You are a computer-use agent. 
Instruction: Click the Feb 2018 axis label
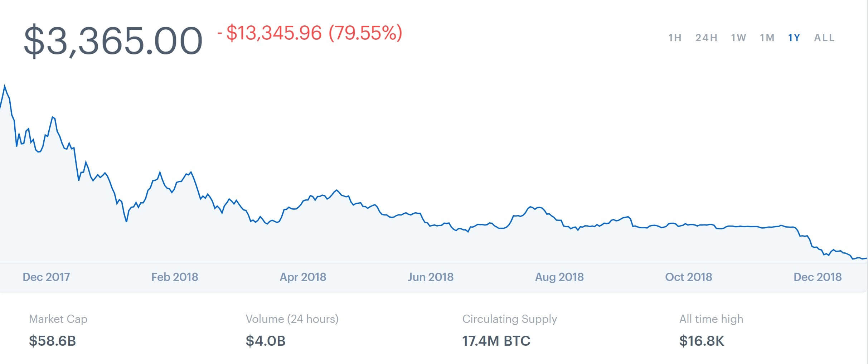click(174, 277)
